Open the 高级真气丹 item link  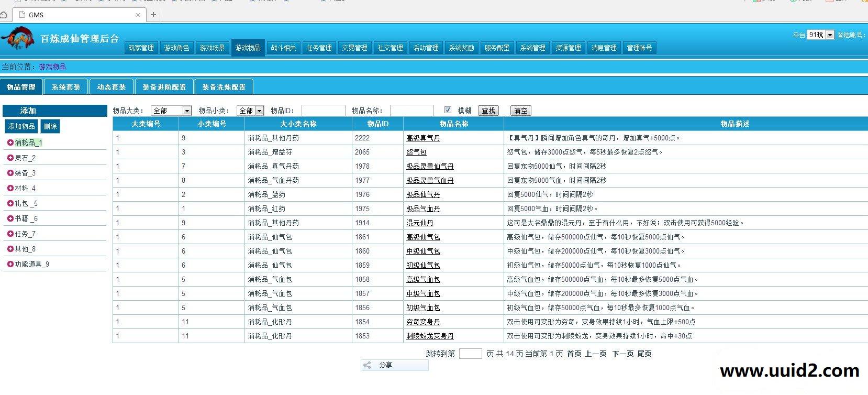[x=423, y=138]
